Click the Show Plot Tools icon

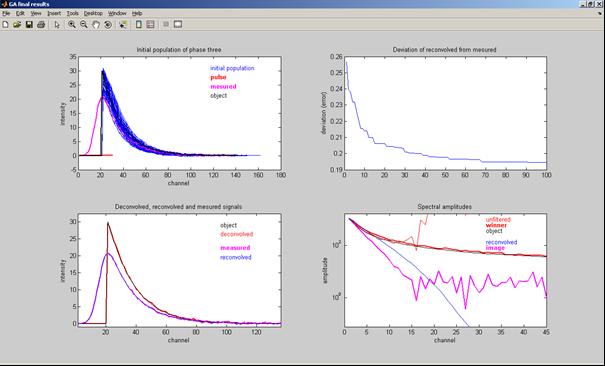tap(177, 25)
